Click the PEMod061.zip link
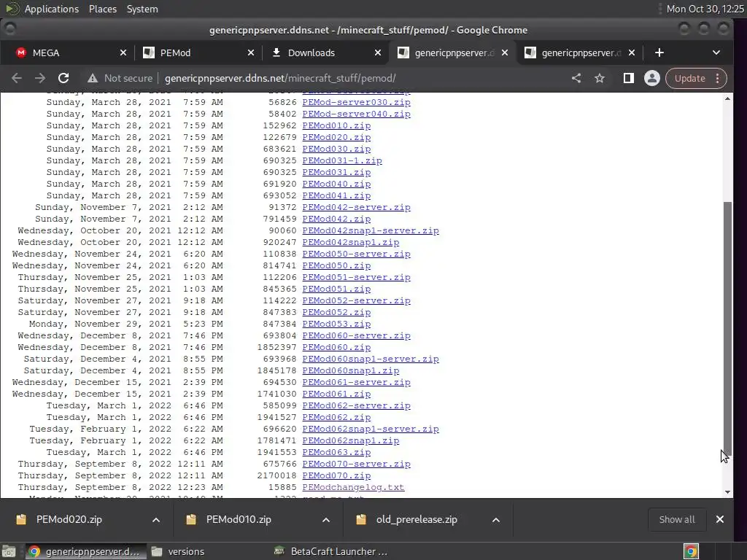The image size is (747, 560). click(336, 394)
